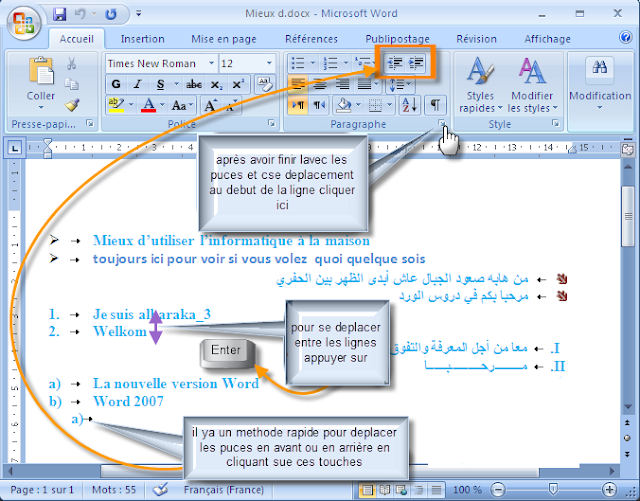Activate the format painter brush
The width and height of the screenshot is (640, 501).
(72, 105)
